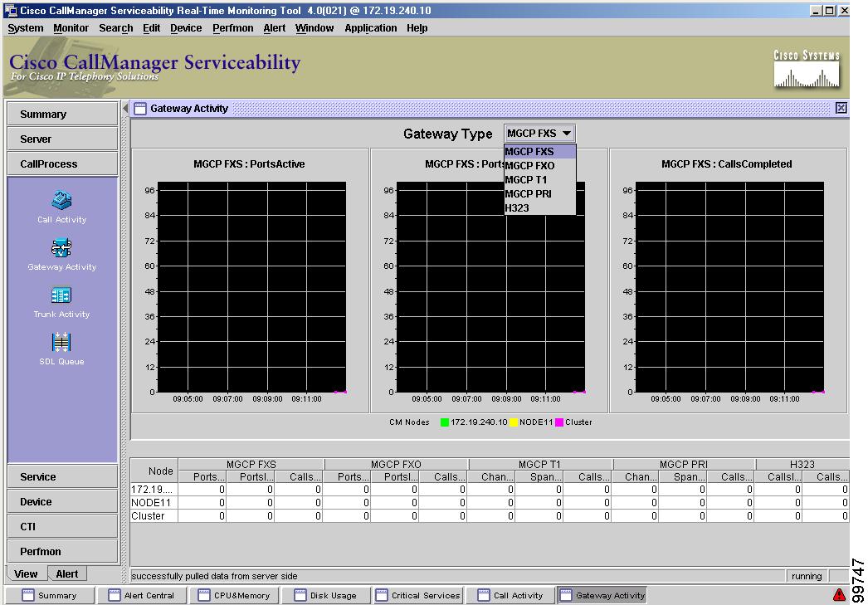The image size is (868, 605).
Task: Open the Application menu
Action: [370, 28]
